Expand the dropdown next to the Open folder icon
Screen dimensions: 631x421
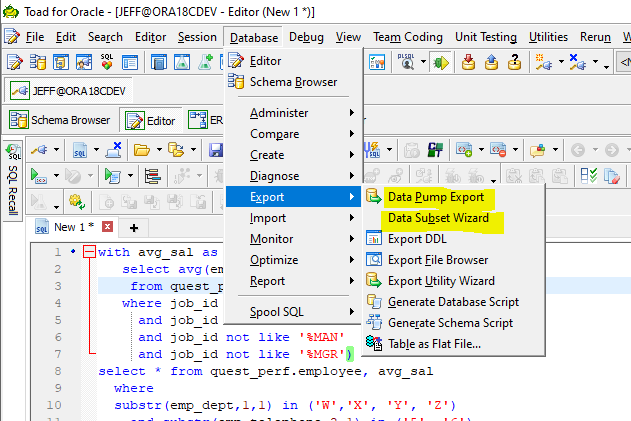(x=157, y=150)
